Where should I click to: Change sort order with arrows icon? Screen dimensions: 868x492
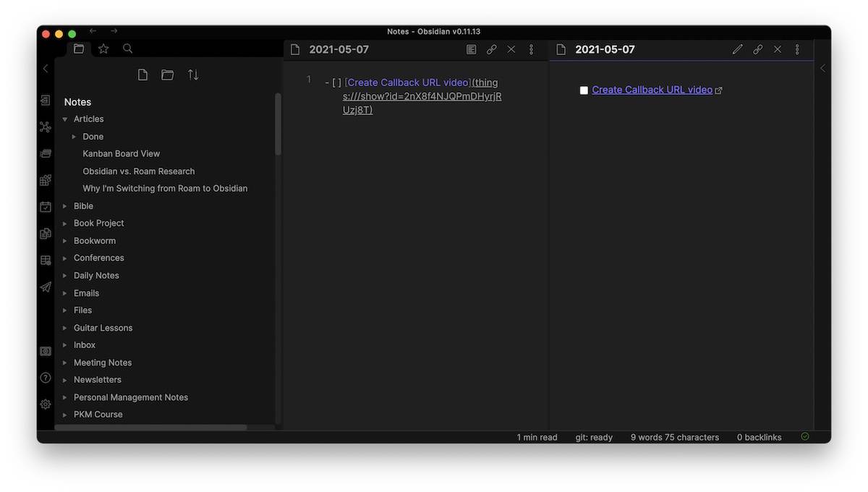[x=193, y=75]
